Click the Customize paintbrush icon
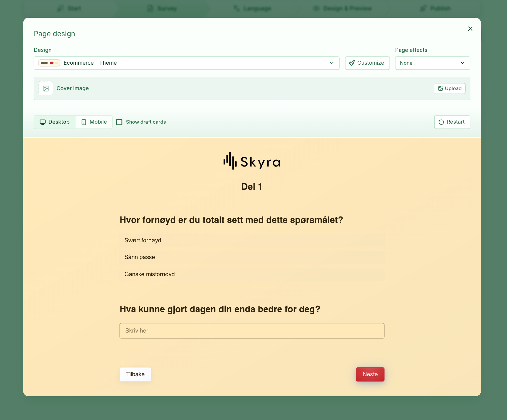The width and height of the screenshot is (507, 420). coord(352,63)
